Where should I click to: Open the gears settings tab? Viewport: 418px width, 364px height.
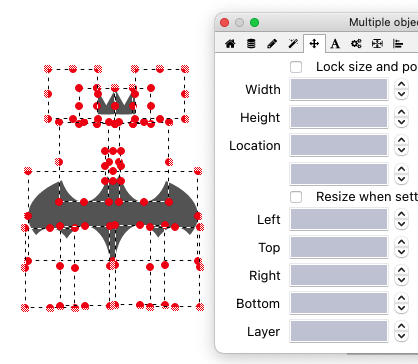pyautogui.click(x=356, y=44)
